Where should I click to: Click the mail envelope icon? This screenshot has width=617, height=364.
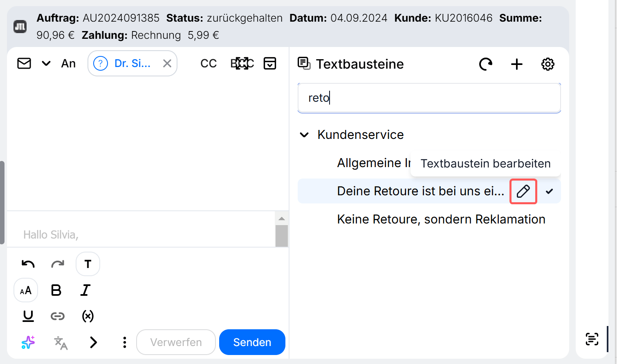(x=24, y=64)
